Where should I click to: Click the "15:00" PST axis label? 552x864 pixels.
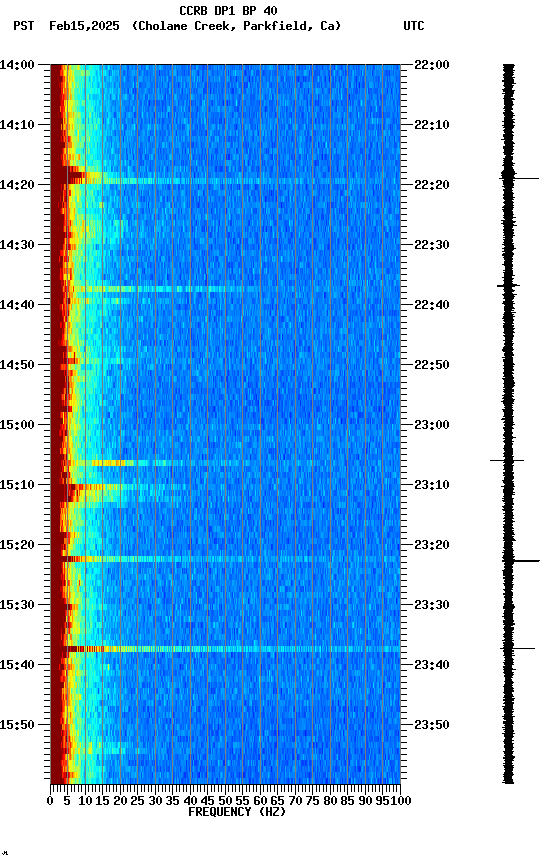coord(17,425)
